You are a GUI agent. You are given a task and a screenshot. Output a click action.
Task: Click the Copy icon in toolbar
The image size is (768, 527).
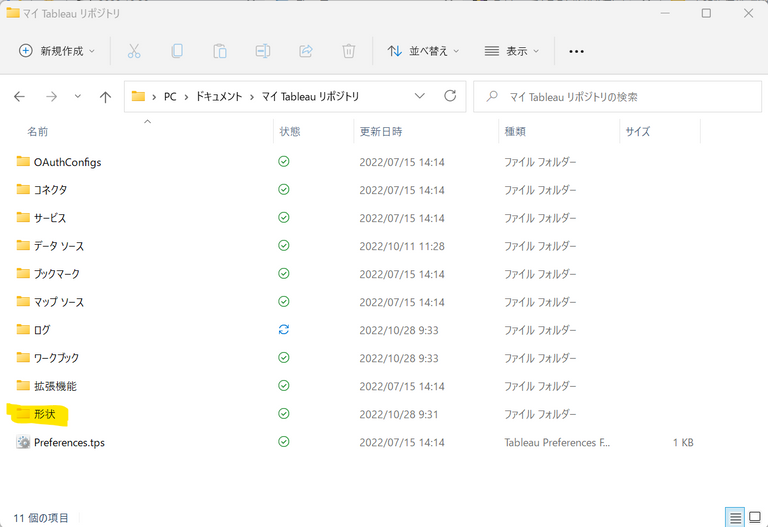[177, 51]
